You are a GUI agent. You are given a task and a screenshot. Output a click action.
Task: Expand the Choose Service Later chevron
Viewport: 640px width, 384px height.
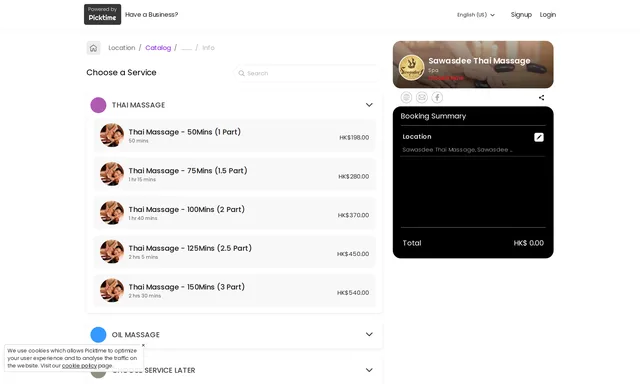[x=369, y=370]
